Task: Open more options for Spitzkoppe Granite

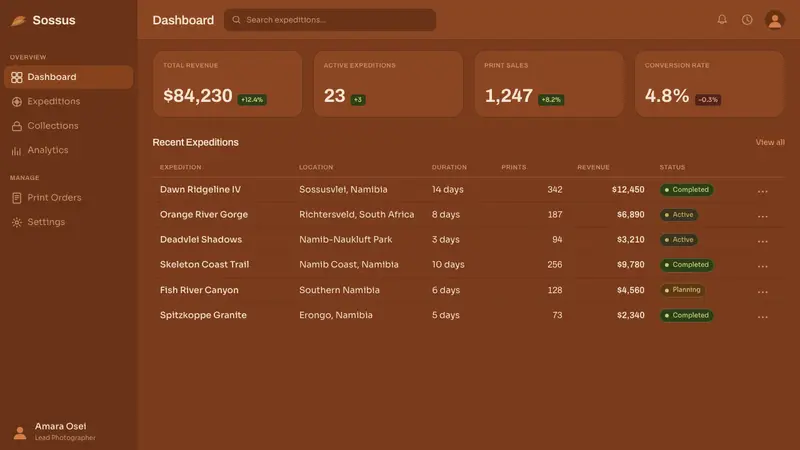Action: [762, 317]
